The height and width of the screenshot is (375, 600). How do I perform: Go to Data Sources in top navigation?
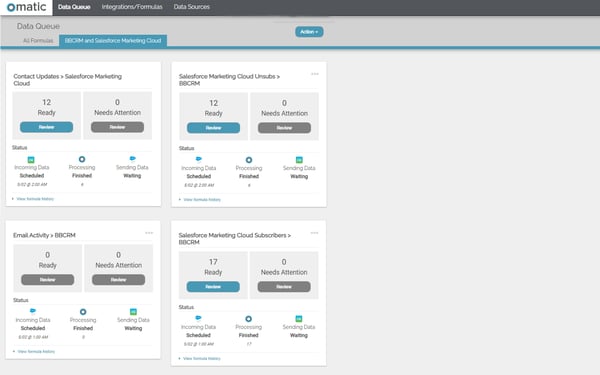[192, 7]
